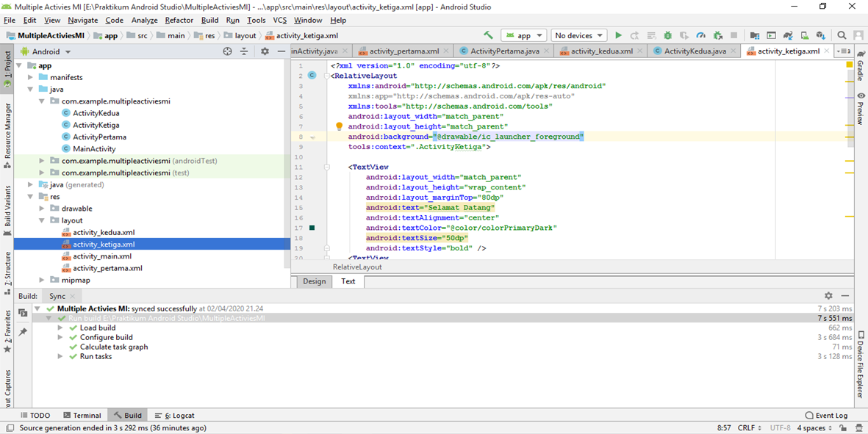Open Device File Explorer side panel
The image size is (868, 434).
point(861,365)
